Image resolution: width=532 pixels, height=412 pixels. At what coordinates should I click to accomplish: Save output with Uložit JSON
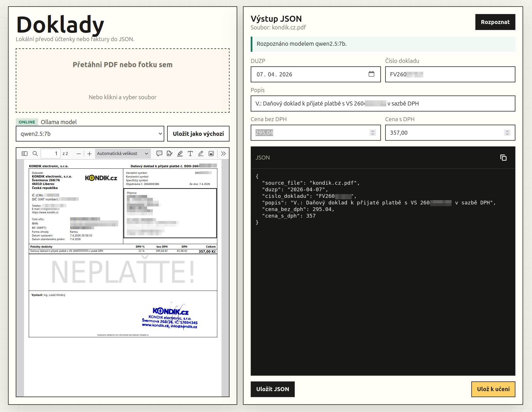272,389
